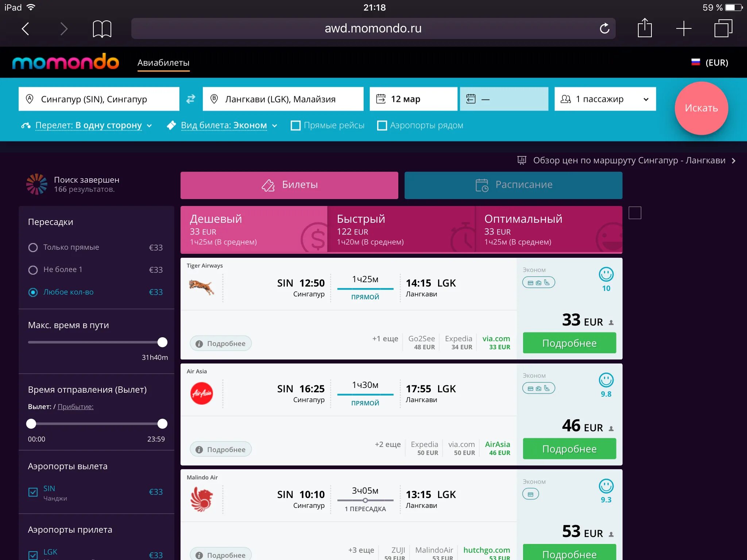
Task: Swap origin and destination airports
Action: click(191, 99)
